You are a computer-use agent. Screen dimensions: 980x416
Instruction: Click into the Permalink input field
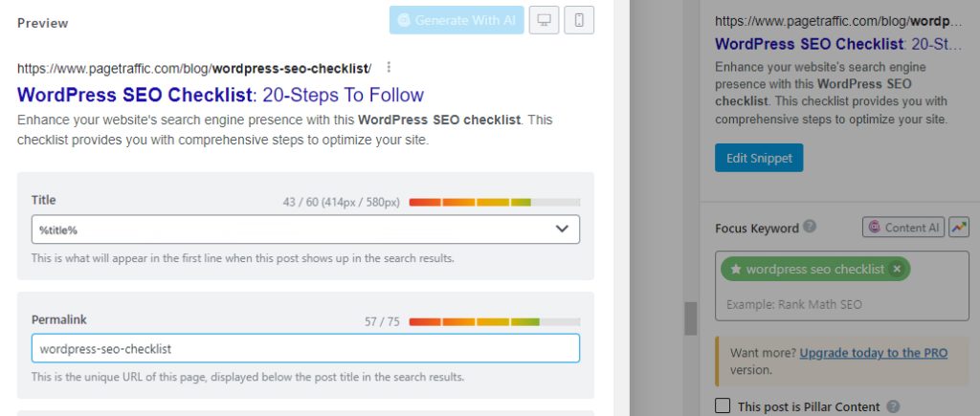(x=305, y=348)
